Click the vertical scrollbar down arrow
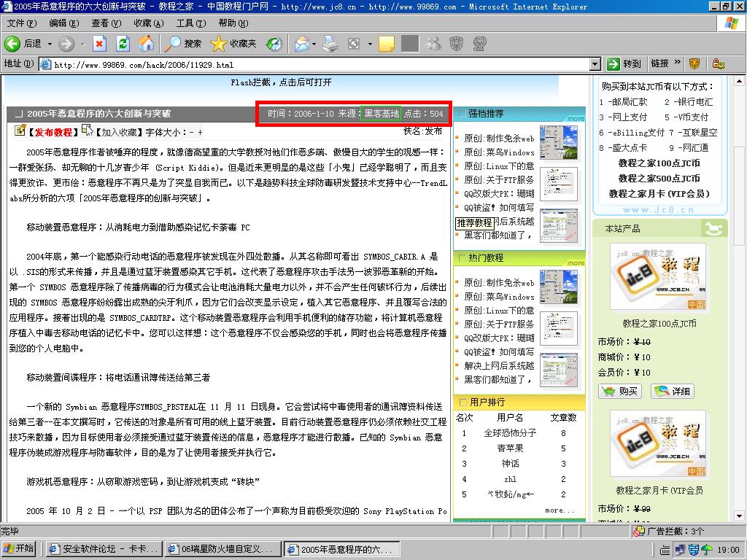Image resolution: width=747 pixels, height=560 pixels. pos(739,516)
